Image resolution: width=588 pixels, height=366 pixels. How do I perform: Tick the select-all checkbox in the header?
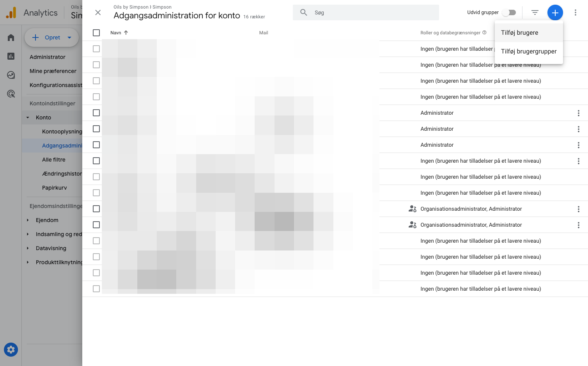click(96, 33)
